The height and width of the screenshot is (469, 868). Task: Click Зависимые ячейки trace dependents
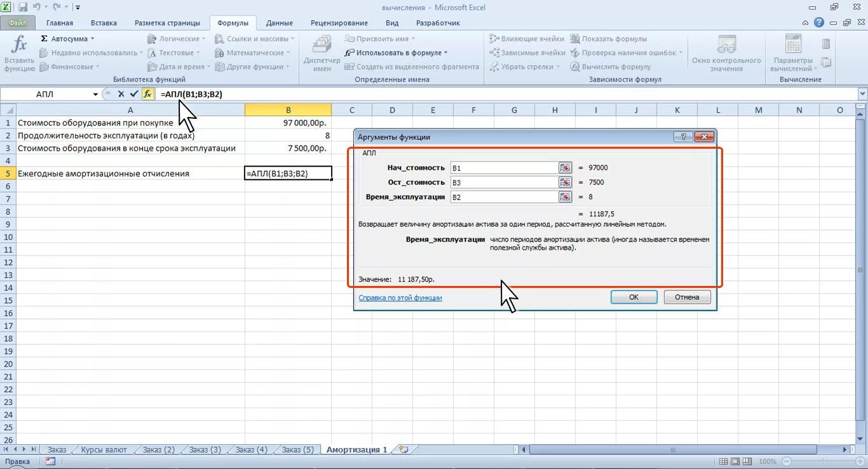coord(527,53)
